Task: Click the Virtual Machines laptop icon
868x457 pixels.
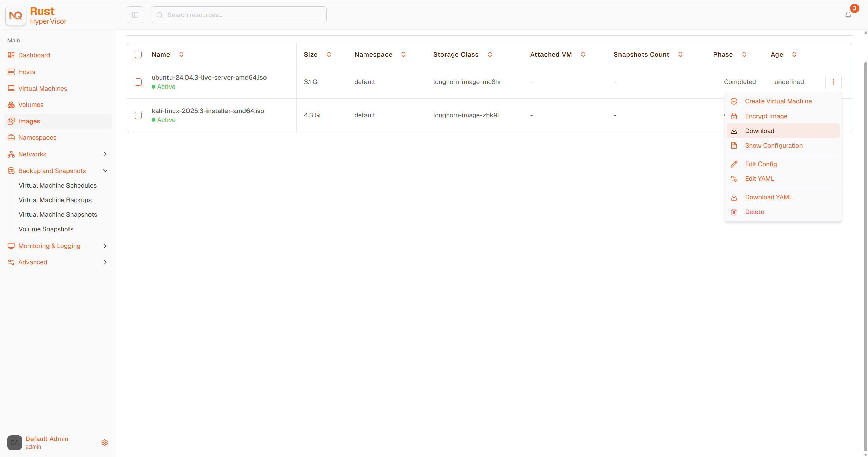Action: coord(11,88)
